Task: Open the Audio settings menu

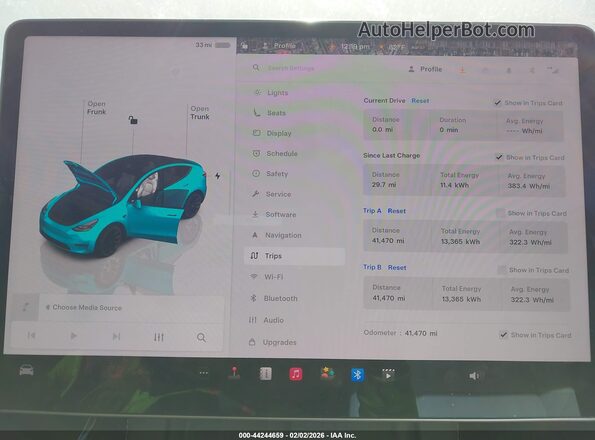Action: coord(274,320)
